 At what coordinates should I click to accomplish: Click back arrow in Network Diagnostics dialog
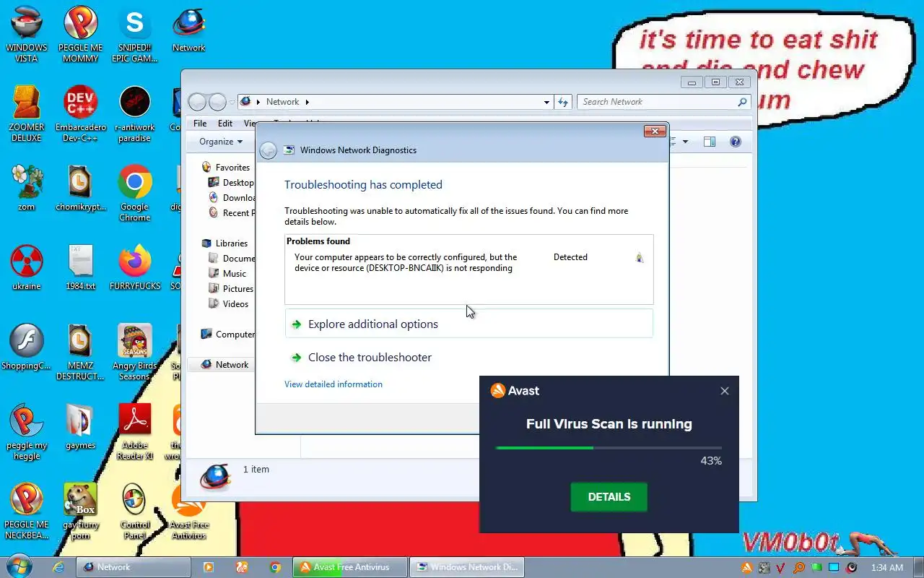pyautogui.click(x=268, y=150)
